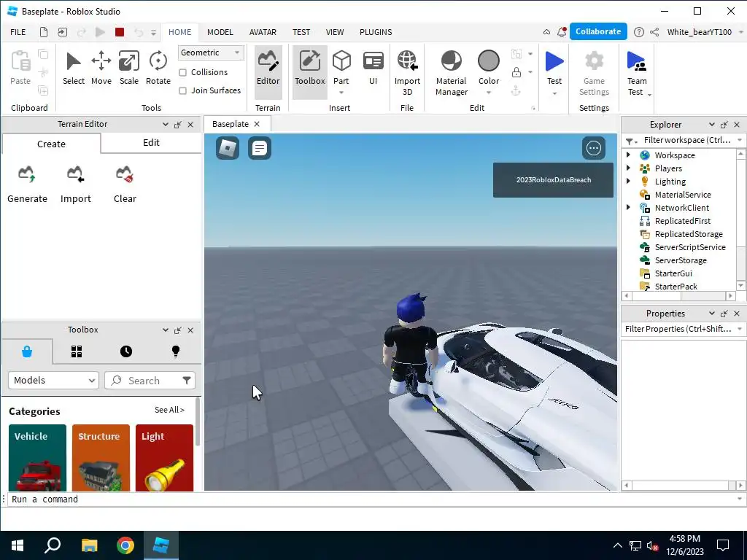Open the Explorer filter dropdown arrow
The width and height of the screenshot is (747, 560).
(x=740, y=140)
